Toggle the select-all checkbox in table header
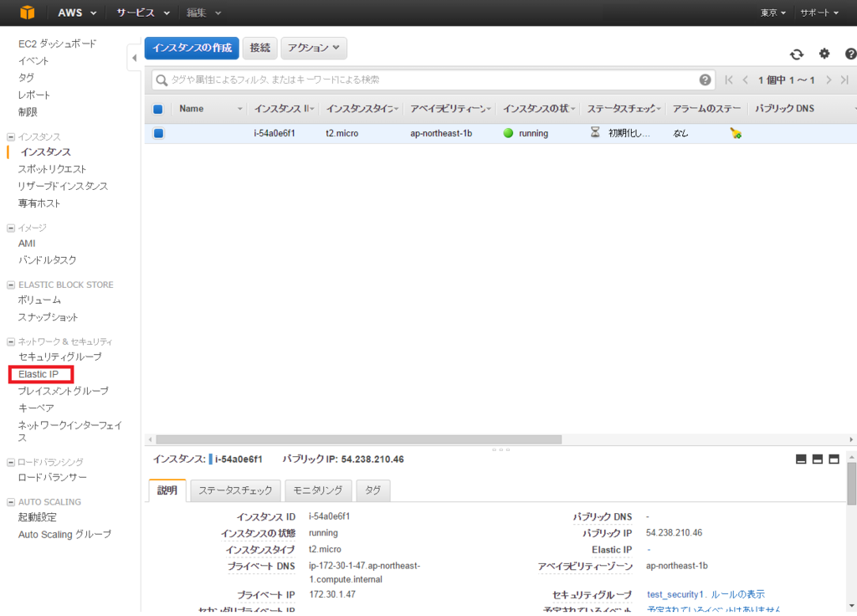The image size is (857, 616). coord(158,109)
